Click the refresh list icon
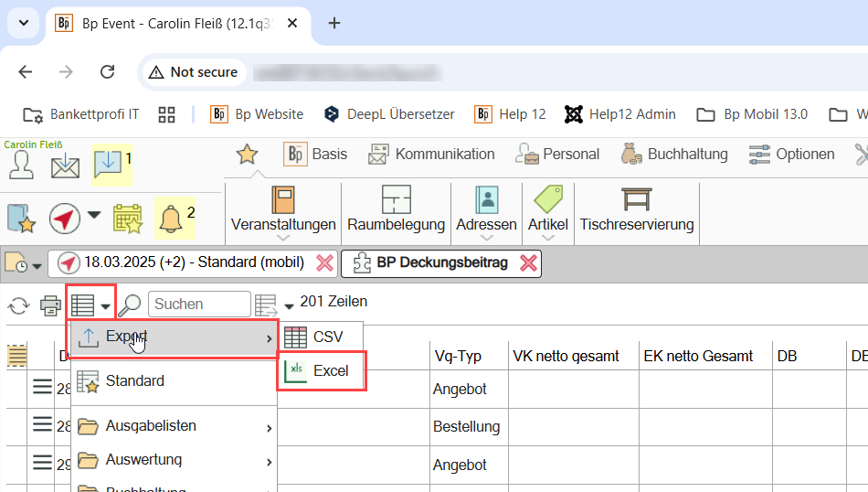868x492 pixels. tap(17, 305)
